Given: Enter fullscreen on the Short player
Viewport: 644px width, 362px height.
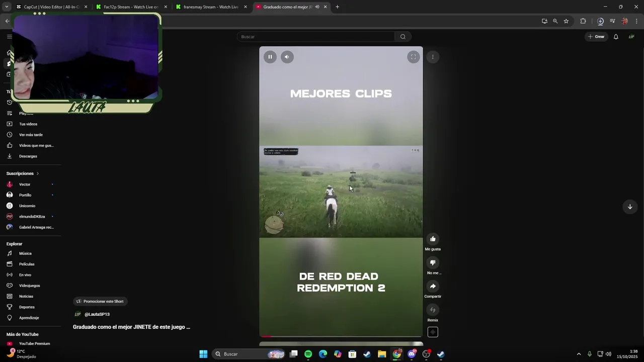Looking at the screenshot, I should [413, 57].
